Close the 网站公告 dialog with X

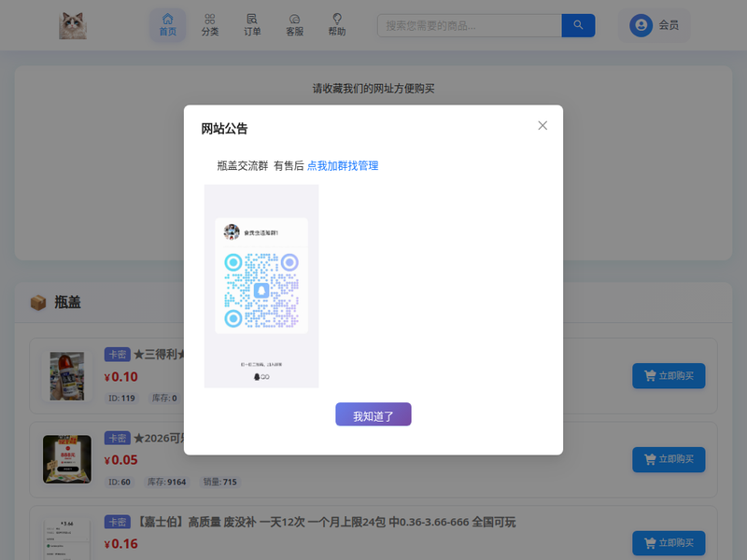[x=543, y=125]
